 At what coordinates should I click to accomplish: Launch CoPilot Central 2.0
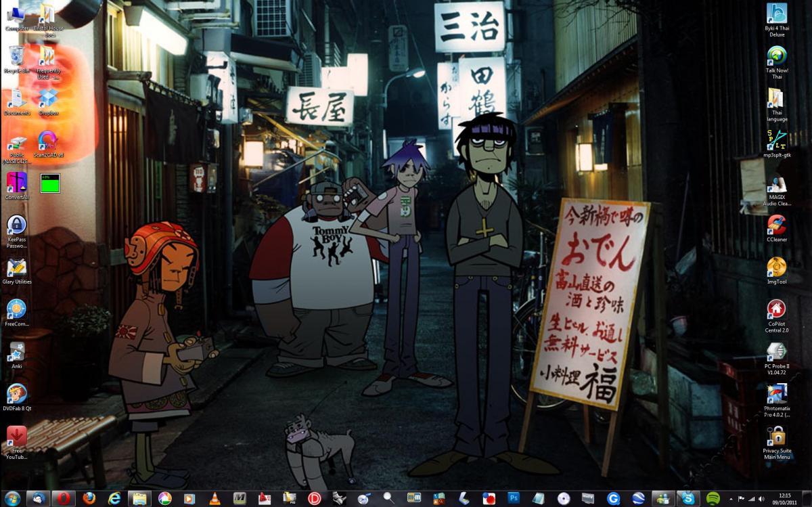777,316
